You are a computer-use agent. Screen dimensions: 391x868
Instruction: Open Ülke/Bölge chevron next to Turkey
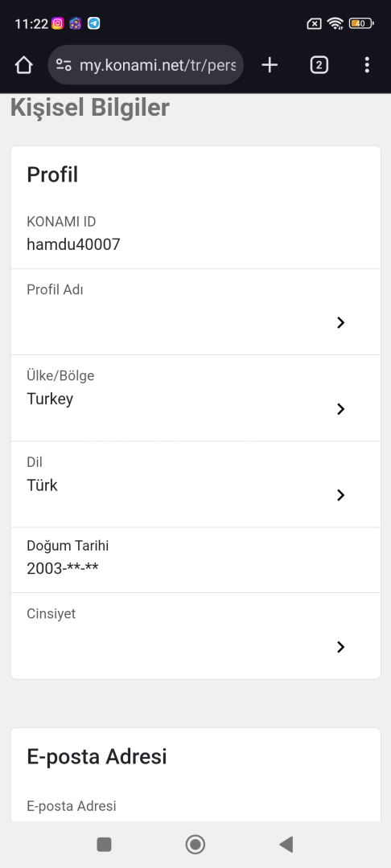coord(340,408)
